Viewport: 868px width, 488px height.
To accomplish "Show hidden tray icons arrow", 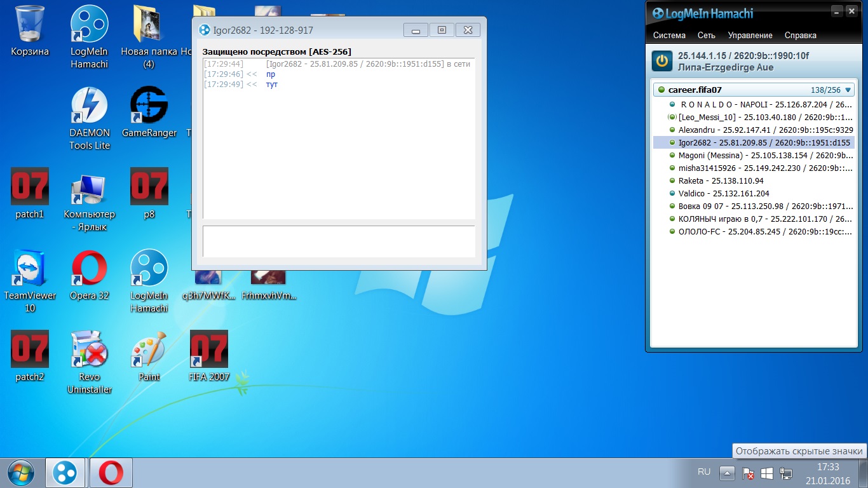I will coord(728,473).
